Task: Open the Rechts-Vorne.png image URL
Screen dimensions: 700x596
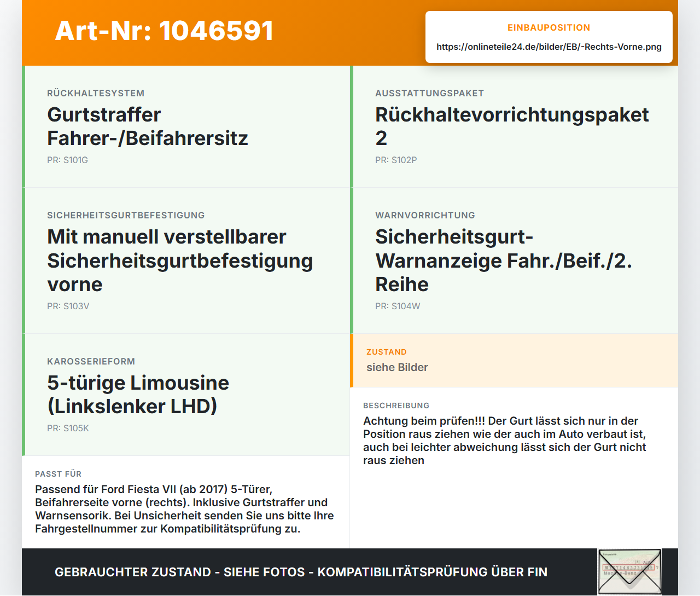Action: pos(549,47)
